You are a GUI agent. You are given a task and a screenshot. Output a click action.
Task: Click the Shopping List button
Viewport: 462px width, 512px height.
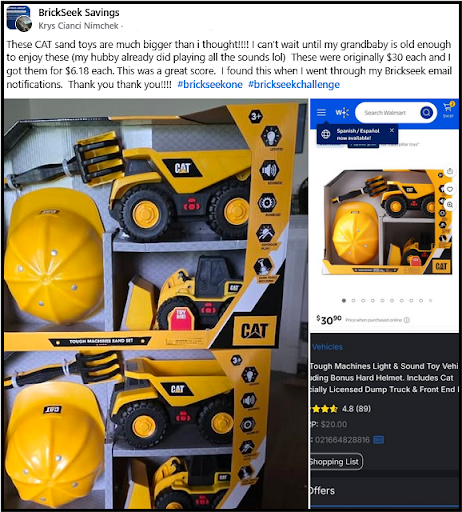click(x=336, y=462)
